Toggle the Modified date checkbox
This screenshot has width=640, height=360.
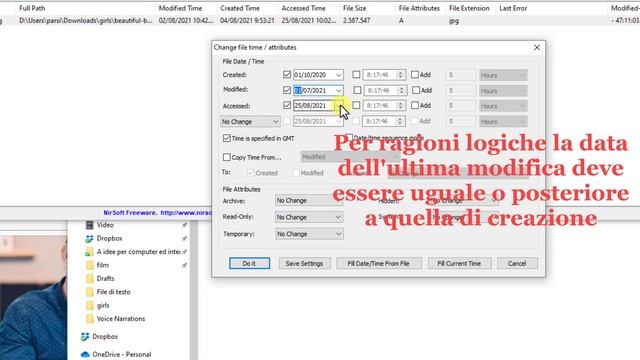point(287,90)
